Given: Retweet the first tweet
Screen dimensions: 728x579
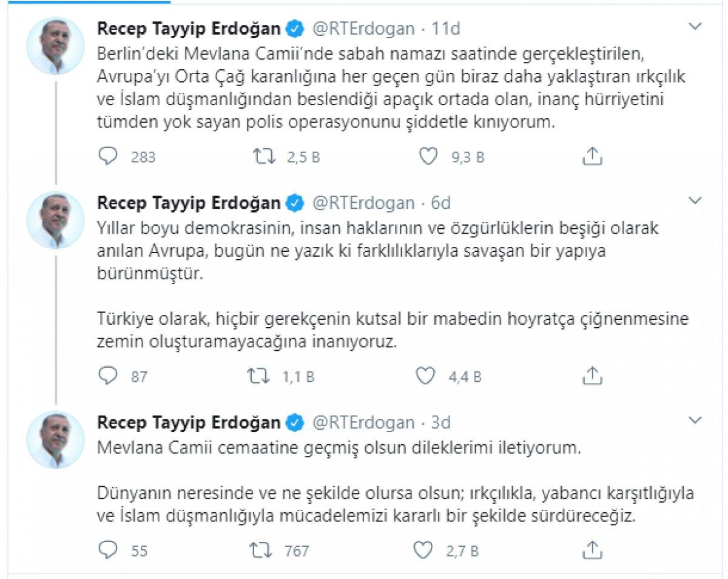Looking at the screenshot, I should (262, 157).
